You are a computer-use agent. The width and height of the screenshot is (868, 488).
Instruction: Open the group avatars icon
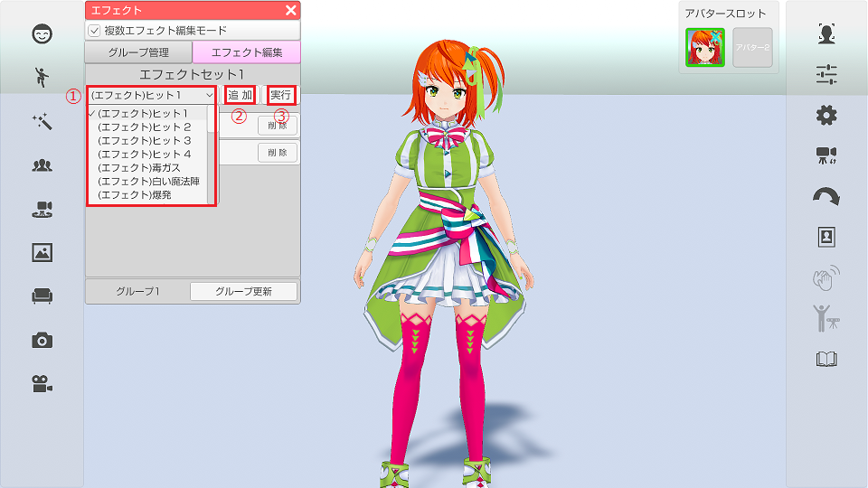[x=42, y=164]
